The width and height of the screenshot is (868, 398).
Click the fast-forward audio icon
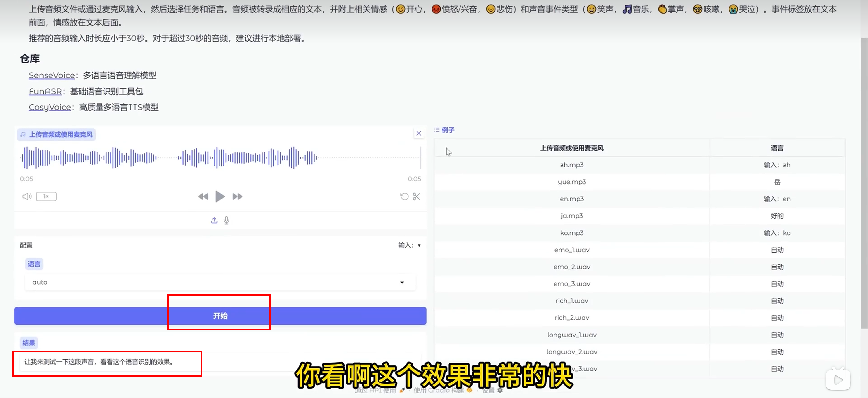(237, 196)
